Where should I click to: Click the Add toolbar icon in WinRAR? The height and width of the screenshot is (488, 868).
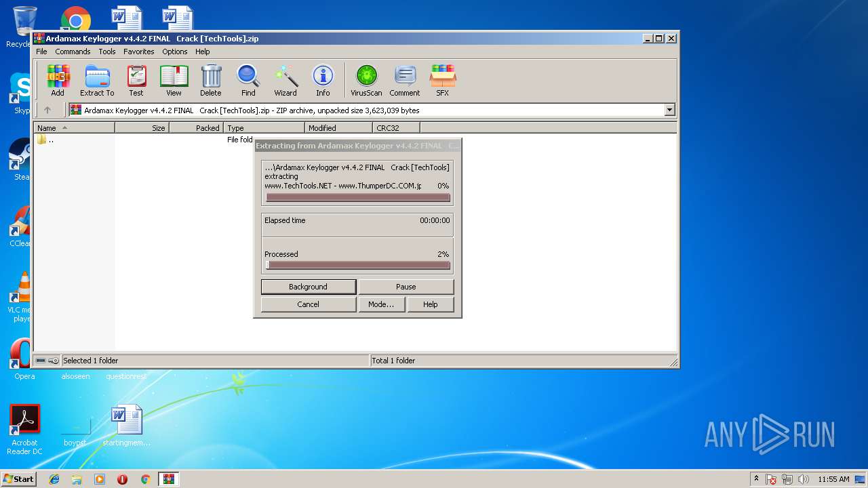pyautogui.click(x=58, y=81)
